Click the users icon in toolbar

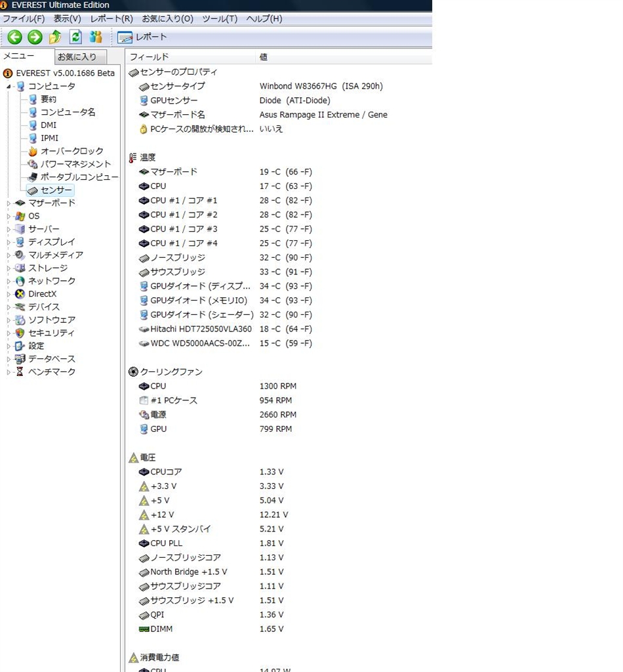point(96,37)
